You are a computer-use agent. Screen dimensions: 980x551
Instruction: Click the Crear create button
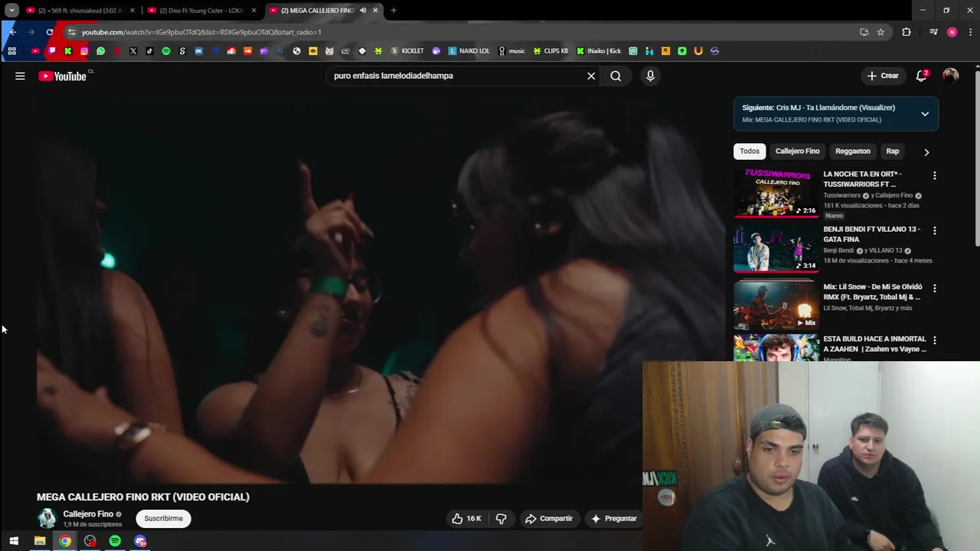point(882,76)
